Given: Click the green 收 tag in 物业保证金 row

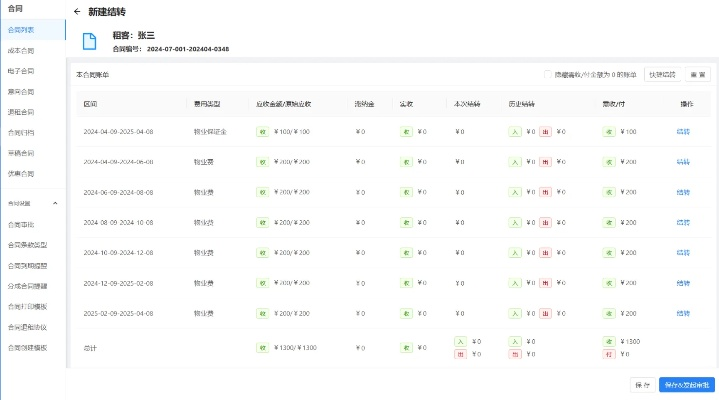Looking at the screenshot, I should coord(263,131).
